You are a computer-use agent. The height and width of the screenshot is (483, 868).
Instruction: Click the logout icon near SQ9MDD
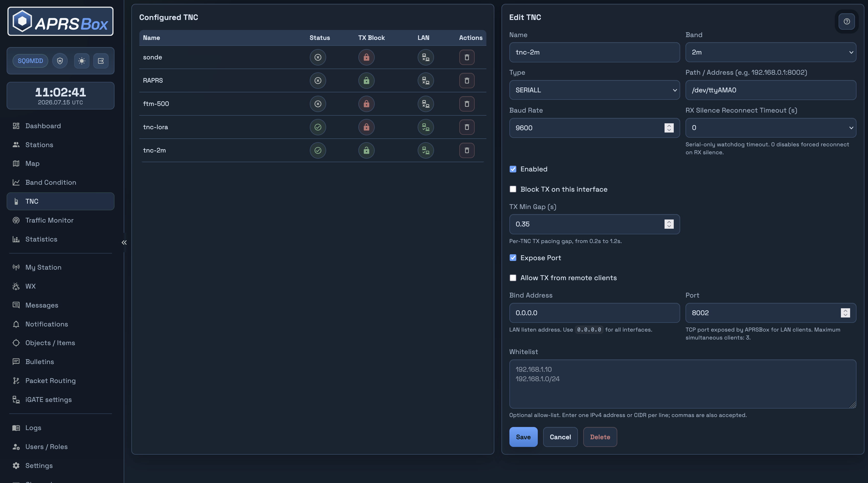101,61
